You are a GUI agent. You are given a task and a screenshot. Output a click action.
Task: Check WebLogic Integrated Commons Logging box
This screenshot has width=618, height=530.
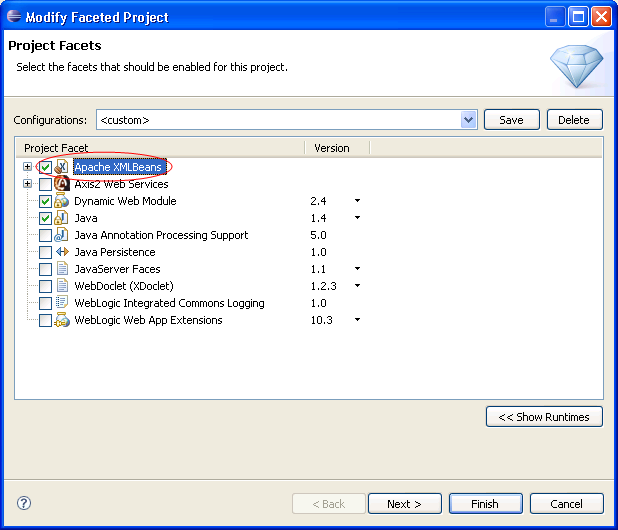(x=45, y=303)
